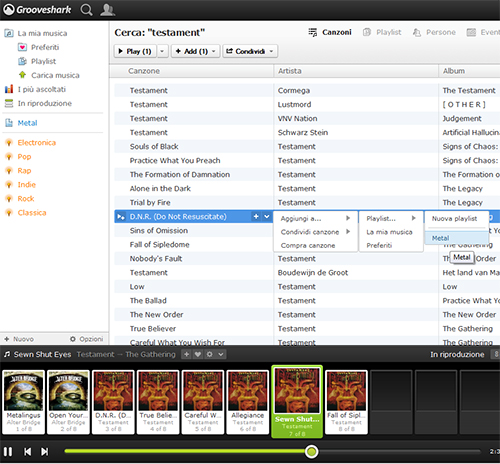Expand the Aggiungi a... submenu

[315, 219]
